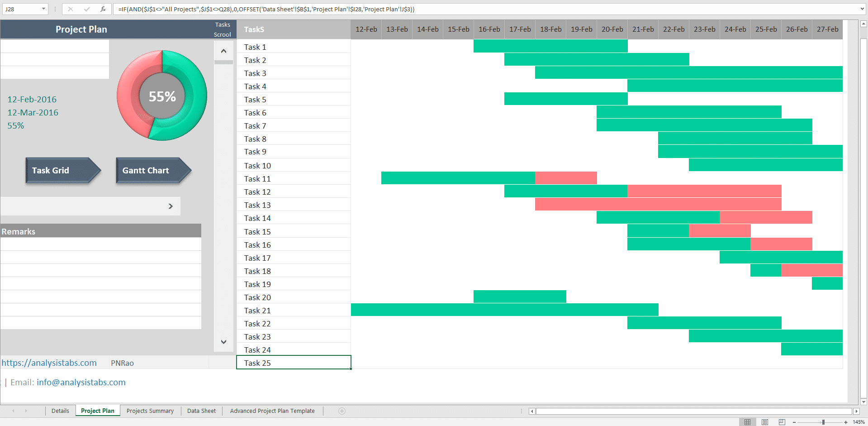
Task: Click the right arrow below the doughnut chart
Action: [171, 206]
